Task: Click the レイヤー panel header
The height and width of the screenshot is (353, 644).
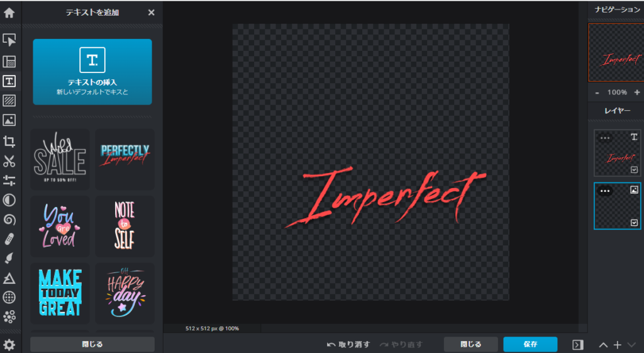Action: pos(618,111)
